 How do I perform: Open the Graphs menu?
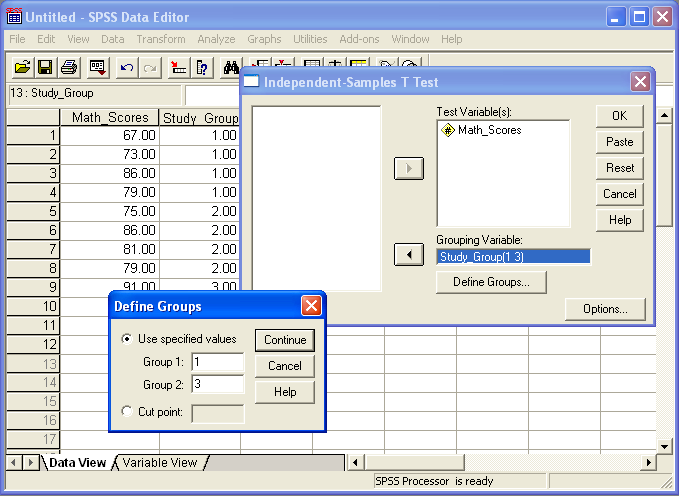click(264, 39)
